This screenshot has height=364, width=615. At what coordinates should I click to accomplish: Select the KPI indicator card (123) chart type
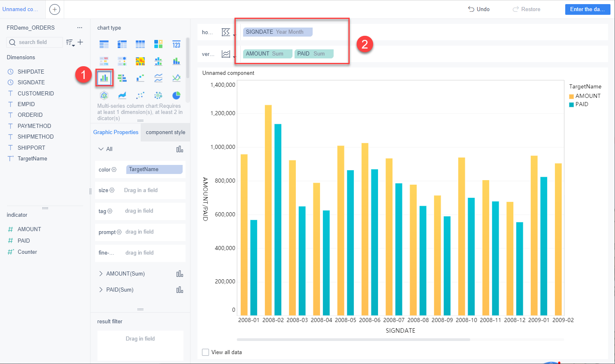(x=176, y=44)
